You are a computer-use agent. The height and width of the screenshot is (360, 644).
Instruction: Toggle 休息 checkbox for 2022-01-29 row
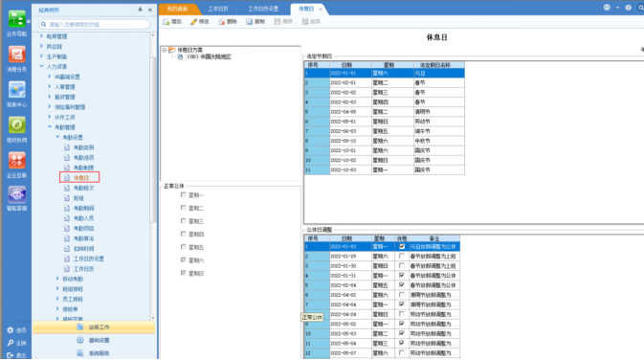(x=402, y=256)
